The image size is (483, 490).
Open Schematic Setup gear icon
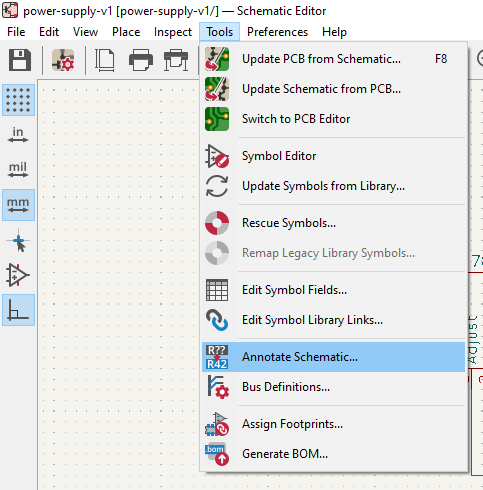tap(63, 60)
